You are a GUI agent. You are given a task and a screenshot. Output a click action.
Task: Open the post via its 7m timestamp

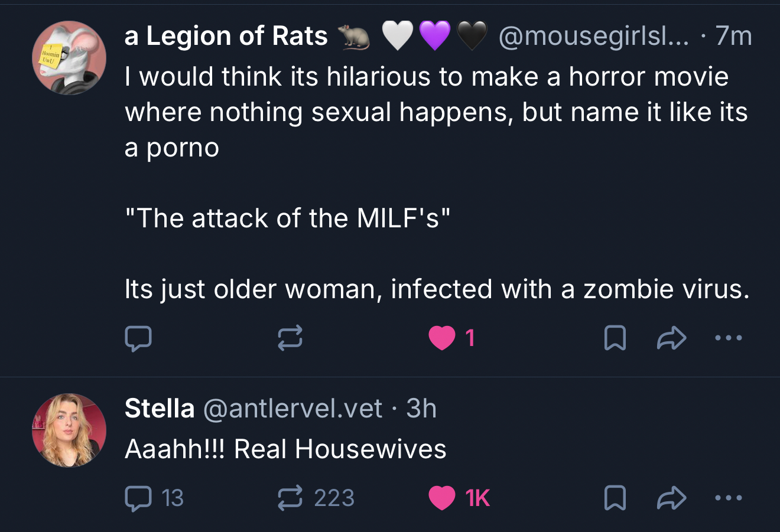click(x=733, y=37)
